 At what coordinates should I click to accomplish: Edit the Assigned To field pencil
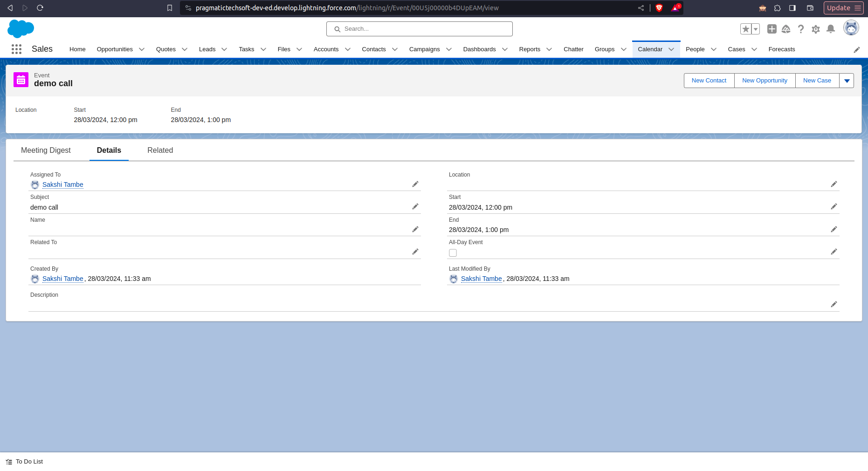coord(415,184)
